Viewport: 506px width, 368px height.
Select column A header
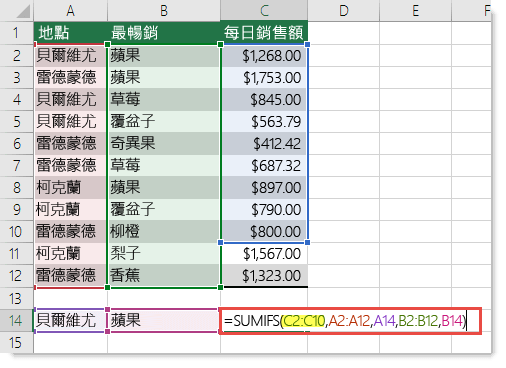(x=70, y=11)
